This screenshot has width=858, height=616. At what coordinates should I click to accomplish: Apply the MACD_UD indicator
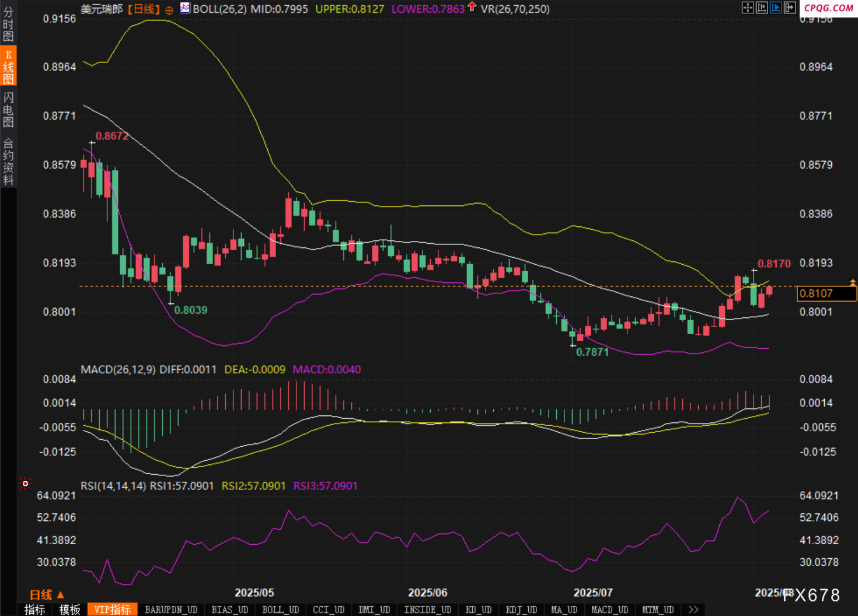coord(610,610)
